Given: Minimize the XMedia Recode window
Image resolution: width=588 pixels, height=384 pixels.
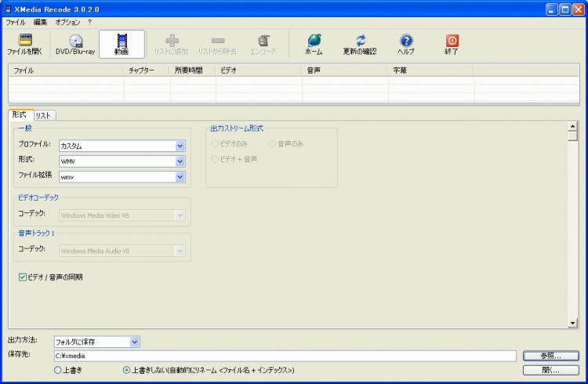Looking at the screenshot, I should pos(552,9).
